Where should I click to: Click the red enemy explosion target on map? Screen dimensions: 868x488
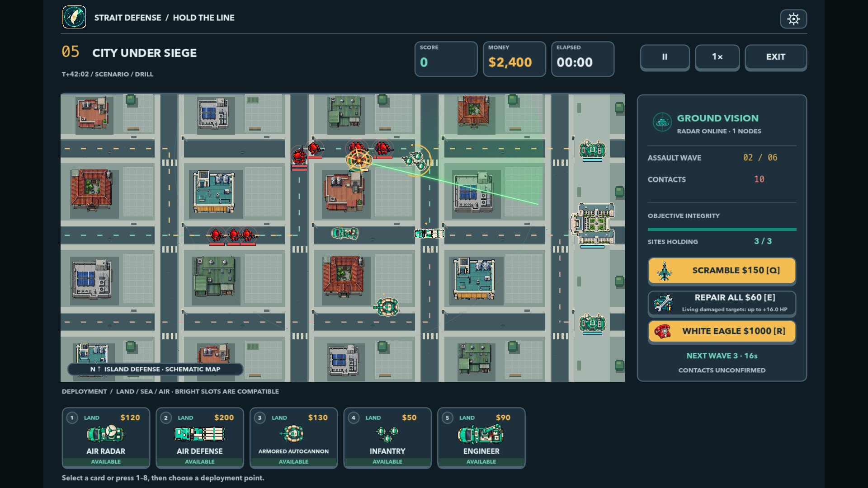coord(359,160)
